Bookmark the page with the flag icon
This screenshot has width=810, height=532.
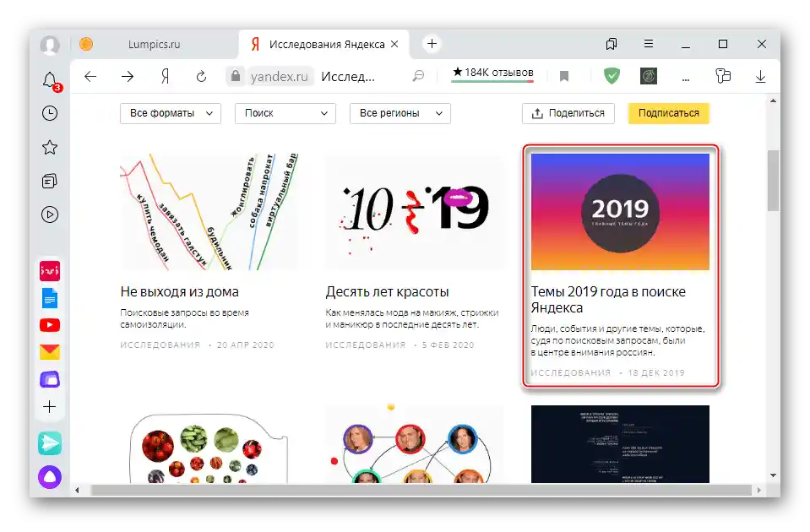[x=563, y=76]
